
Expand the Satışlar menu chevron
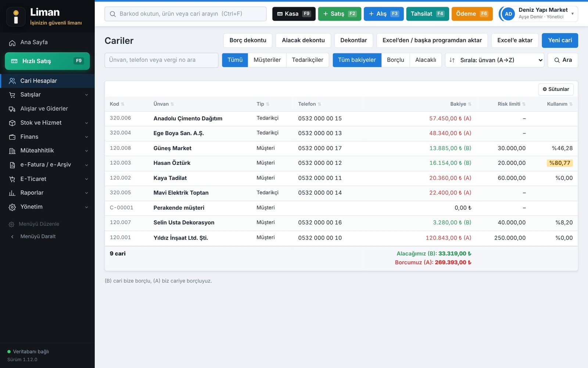pos(87,95)
